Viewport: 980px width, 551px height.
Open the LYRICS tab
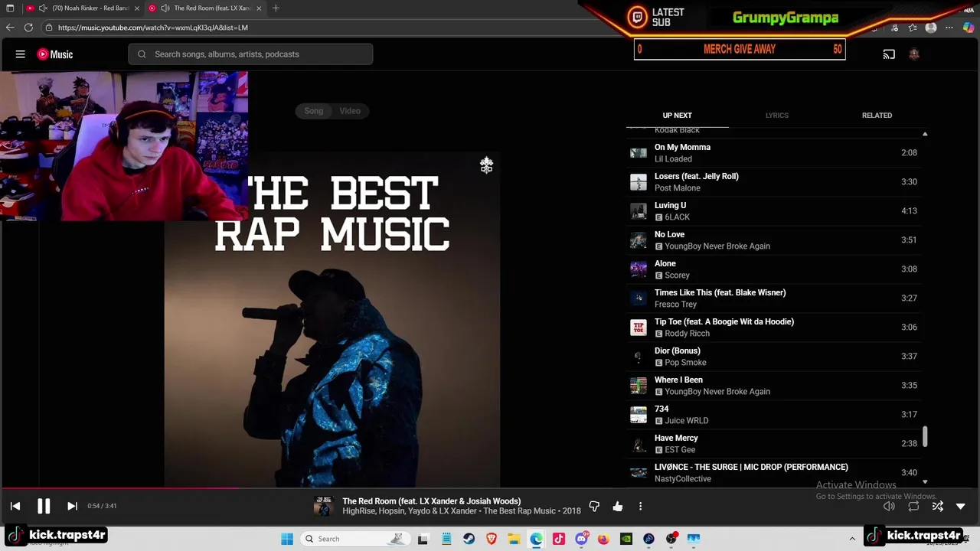pyautogui.click(x=776, y=116)
